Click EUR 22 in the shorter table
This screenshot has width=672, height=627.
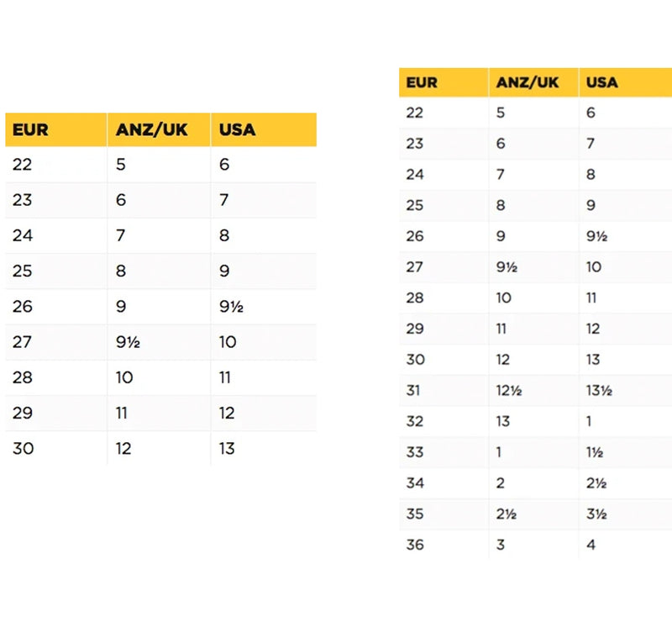[x=23, y=165]
